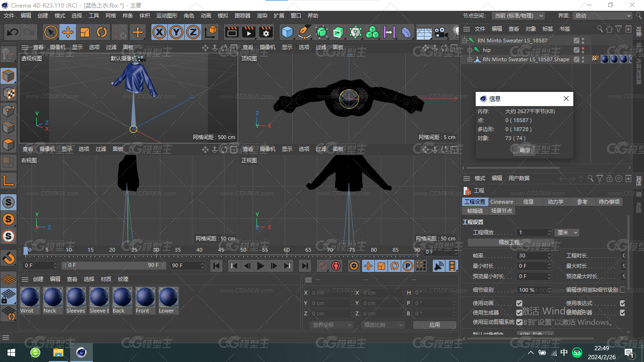644x362 pixels.
Task: Go to start of timeline
Action: [x=216, y=266]
